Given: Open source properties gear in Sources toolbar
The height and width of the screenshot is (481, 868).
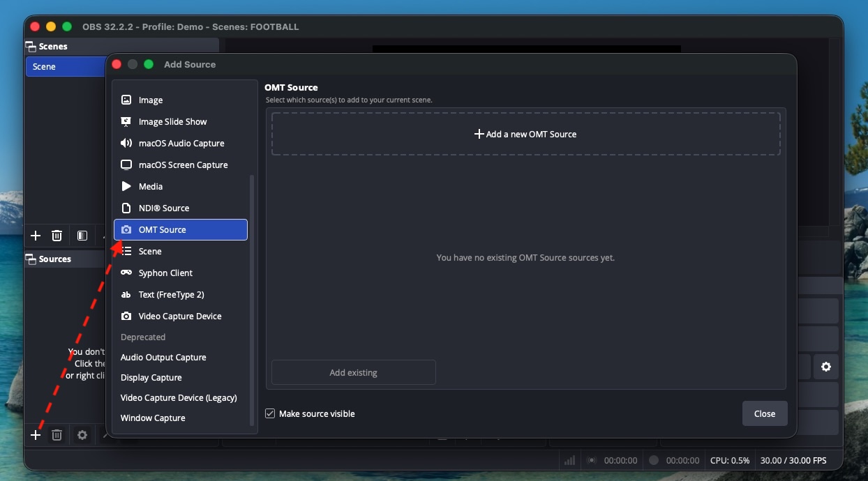Looking at the screenshot, I should 82,435.
